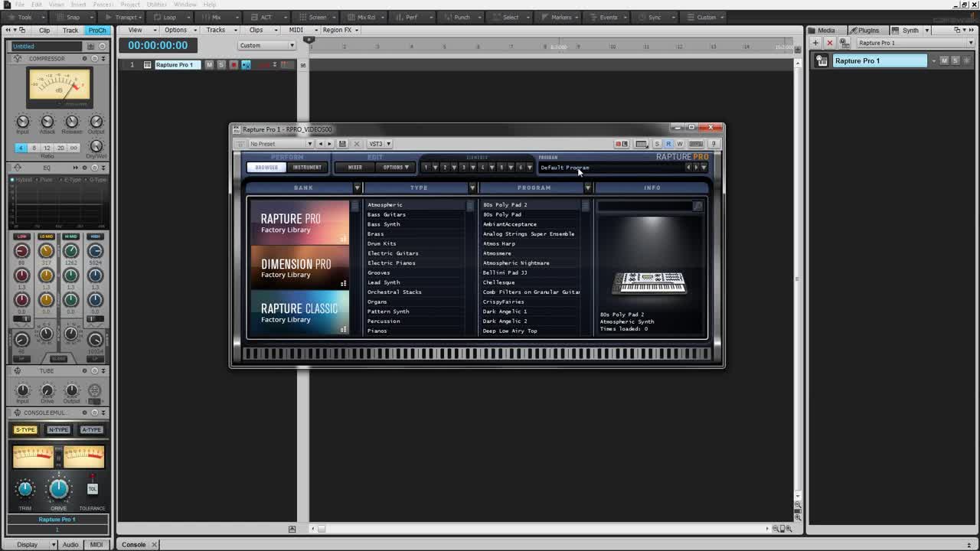Click the console emulator Drive knob
980x551 pixels.
point(59,490)
